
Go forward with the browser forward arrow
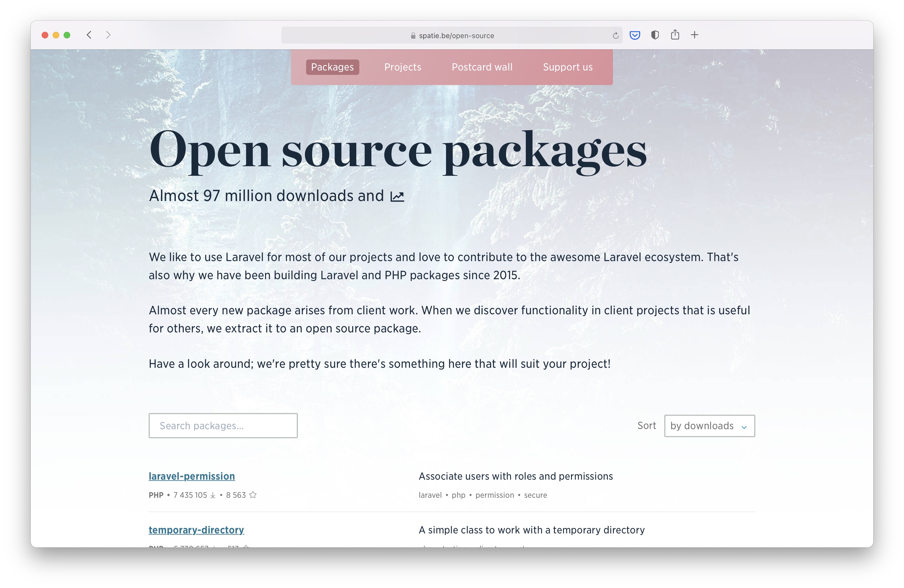[x=108, y=35]
